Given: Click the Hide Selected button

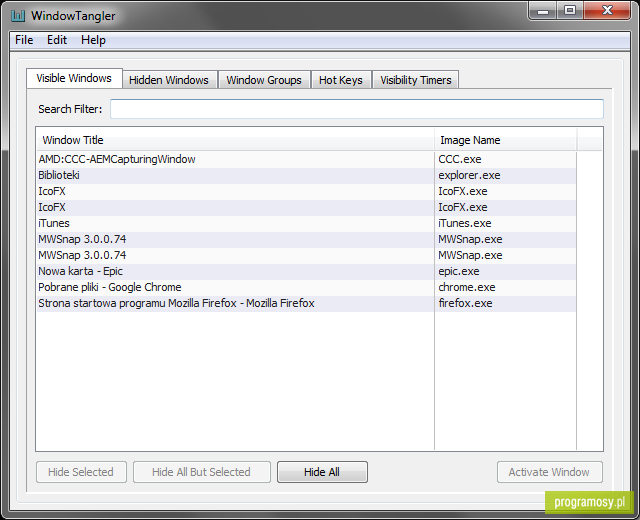Looking at the screenshot, I should (81, 472).
